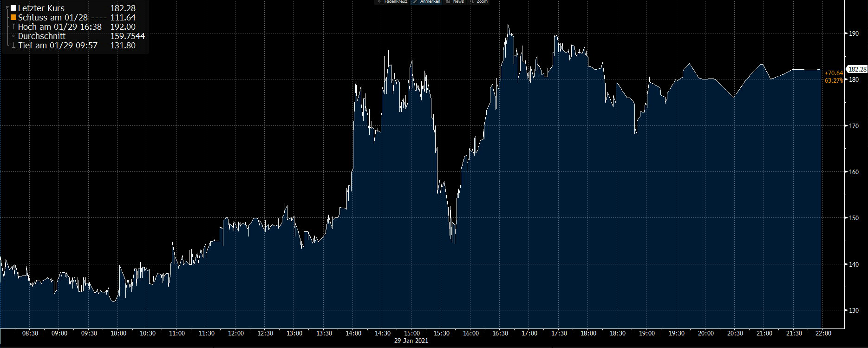The width and height of the screenshot is (868, 348).
Task: Collapse the legend tree expander
Action: pos(7,8)
